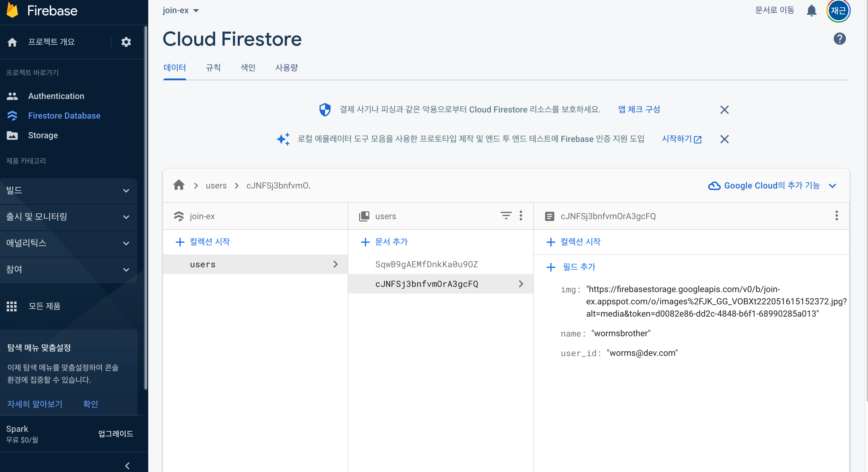Expand Google Cloud additional features dropdown
This screenshot has width=868, height=472.
tap(772, 185)
